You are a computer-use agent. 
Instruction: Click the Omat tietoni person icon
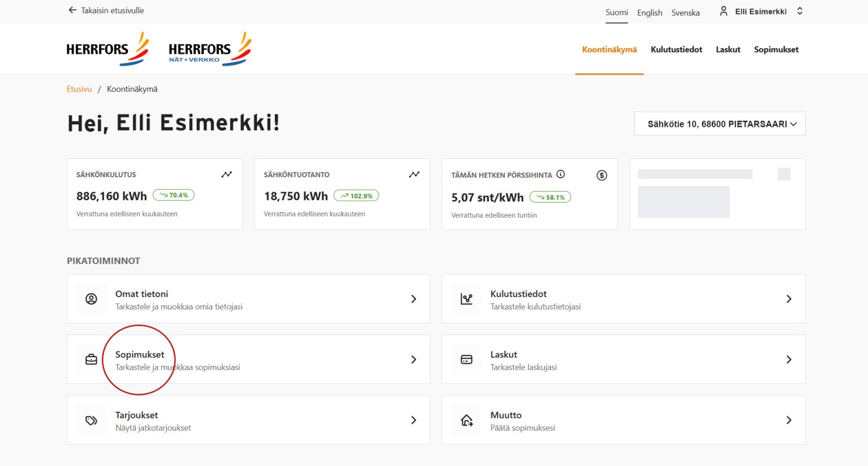coord(91,299)
